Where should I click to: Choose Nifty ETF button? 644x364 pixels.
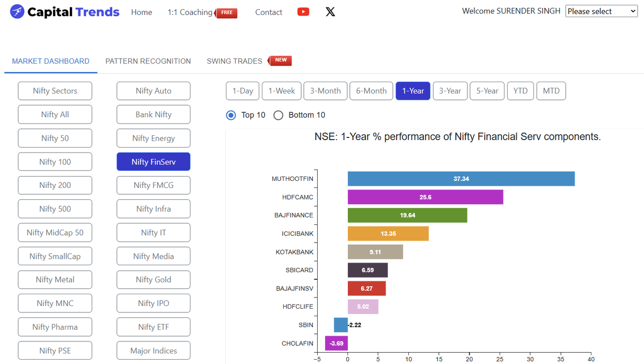[153, 327]
